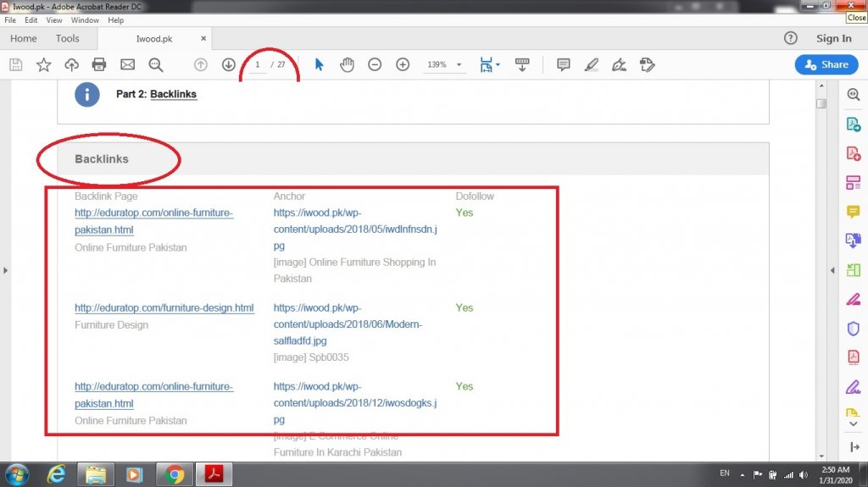Open the iwosdogks.jpg anchor link
The width and height of the screenshot is (868, 487).
point(355,402)
